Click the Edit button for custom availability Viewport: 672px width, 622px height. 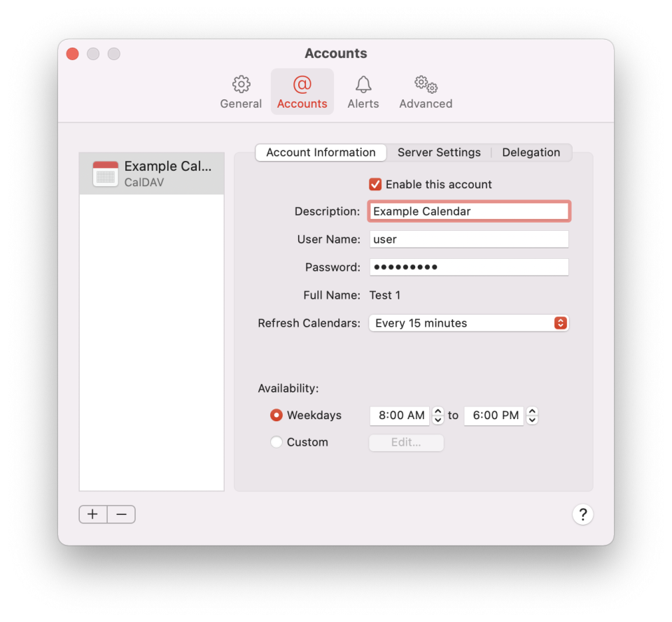(406, 442)
